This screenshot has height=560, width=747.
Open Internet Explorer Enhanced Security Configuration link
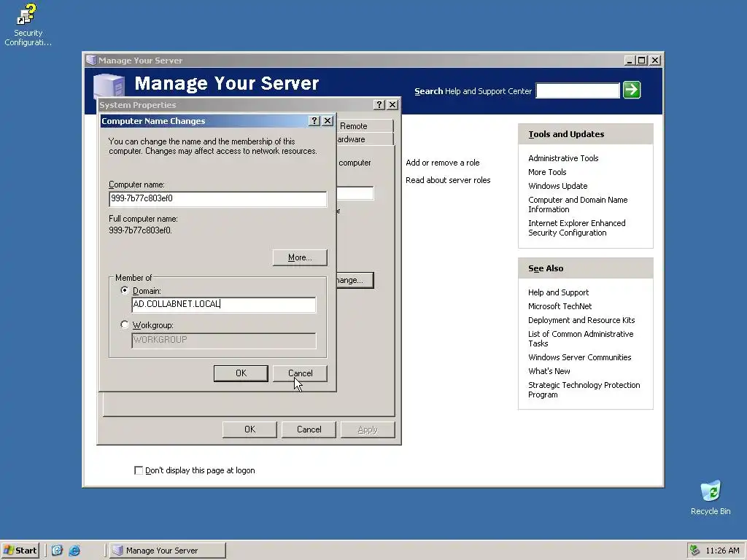coord(576,227)
